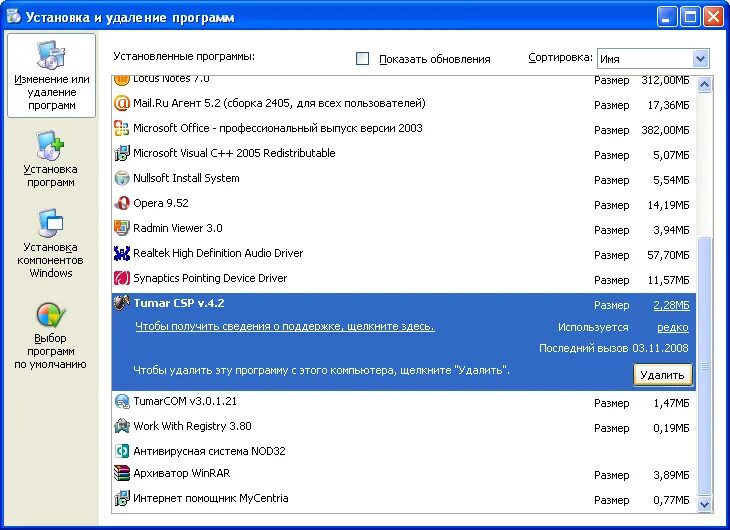730x530 pixels.
Task: Click the Opera 9.52 program icon
Action: [122, 204]
